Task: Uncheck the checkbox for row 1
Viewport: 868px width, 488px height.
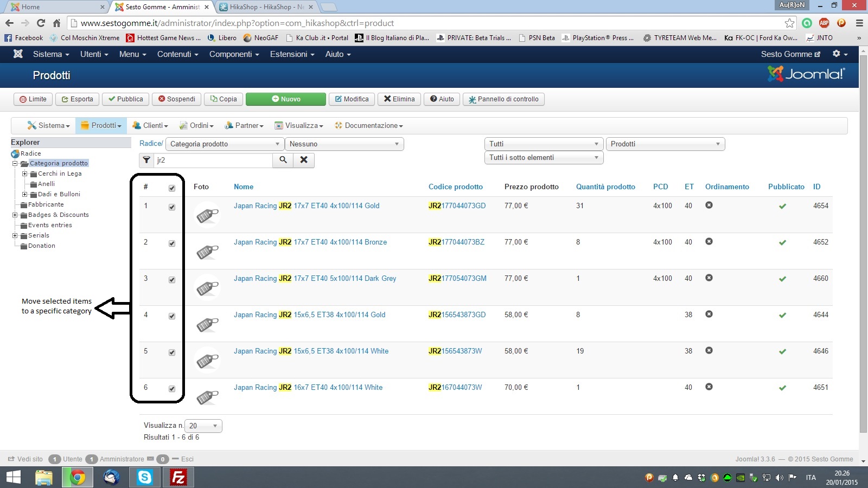Action: (172, 207)
